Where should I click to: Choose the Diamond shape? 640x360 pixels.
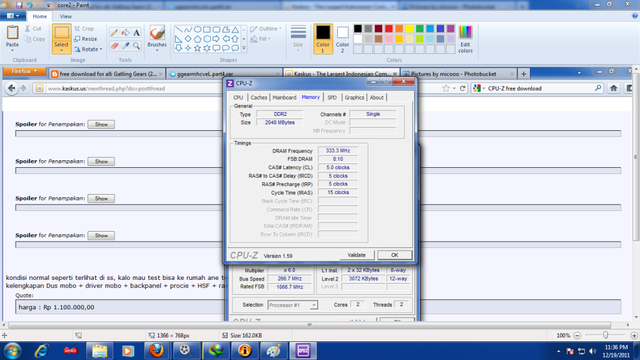pyautogui.click(x=188, y=39)
